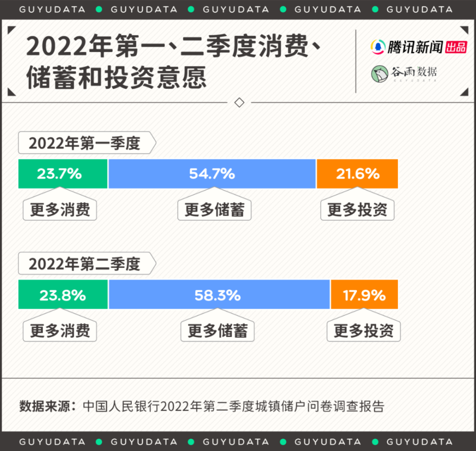
Task: Click the 更多消费 label under first-quarter bar
Action: point(60,209)
